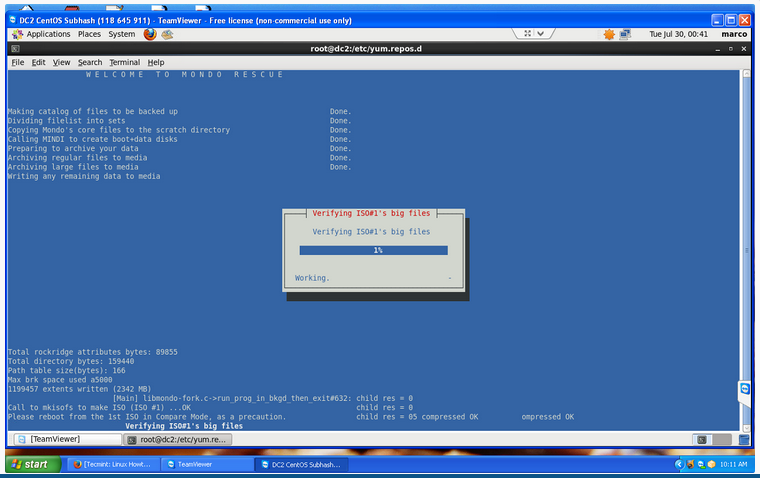Click '1199457 extents written (2342 MB)' line
This screenshot has height=478, width=760.
(79, 389)
